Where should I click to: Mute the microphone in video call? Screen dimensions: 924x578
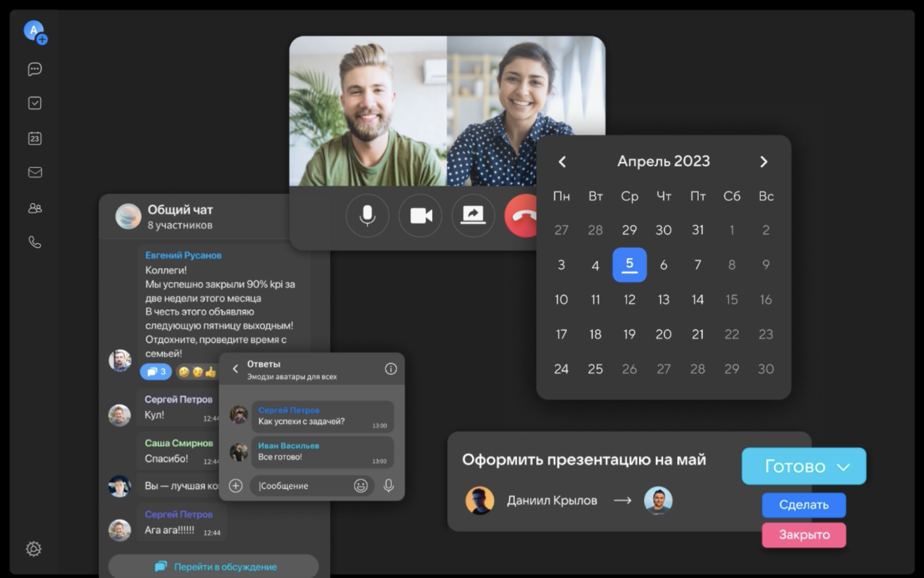[x=367, y=215]
